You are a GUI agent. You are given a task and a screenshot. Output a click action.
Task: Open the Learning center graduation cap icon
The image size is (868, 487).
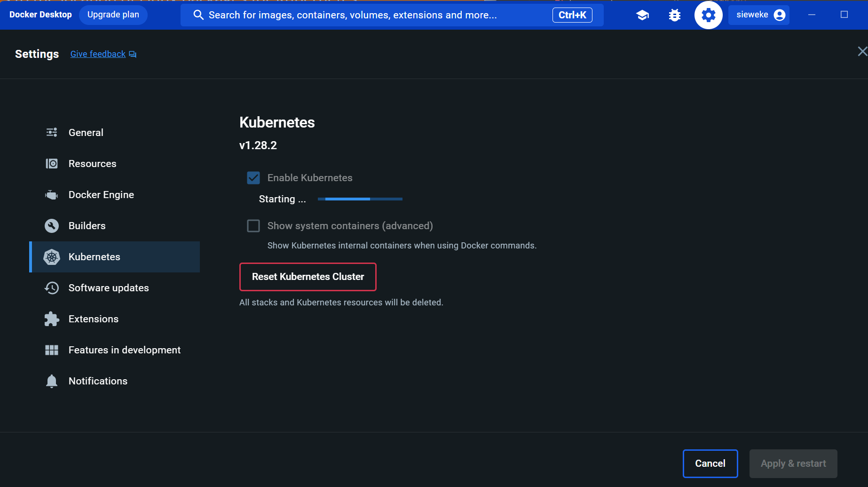642,15
